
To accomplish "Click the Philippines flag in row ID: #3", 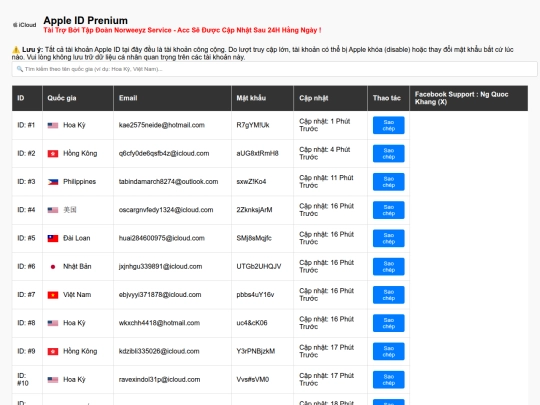I will (x=53, y=182).
